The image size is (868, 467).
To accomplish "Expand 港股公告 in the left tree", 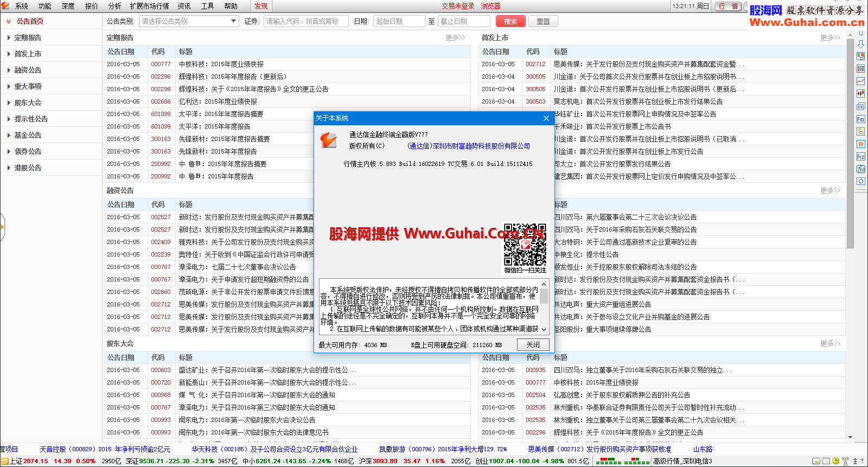I will [9, 168].
